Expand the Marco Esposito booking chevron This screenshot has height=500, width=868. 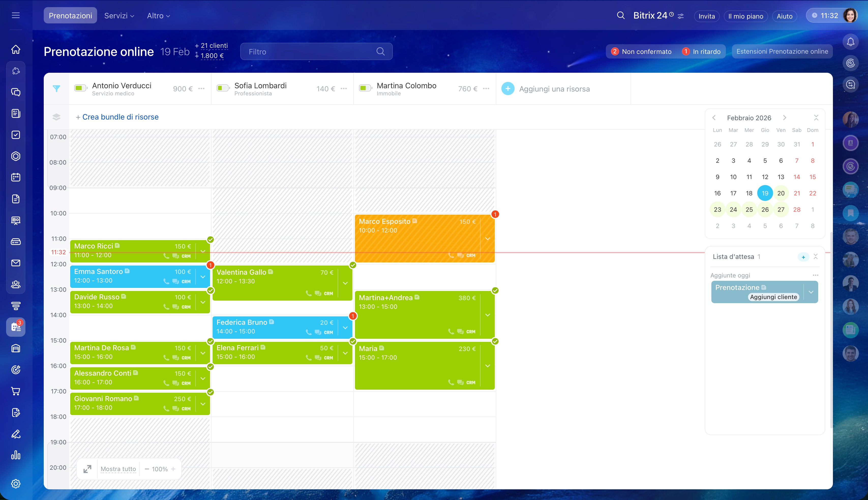point(487,239)
